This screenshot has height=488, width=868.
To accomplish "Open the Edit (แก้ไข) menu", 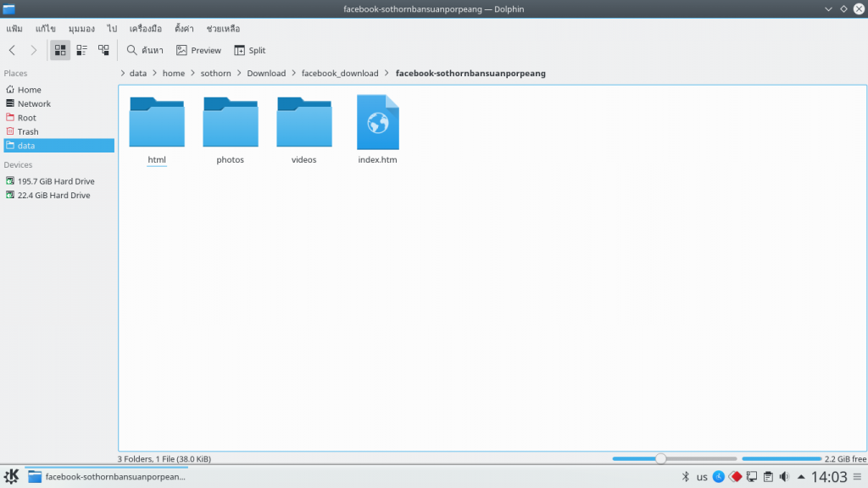I will pyautogui.click(x=46, y=29).
